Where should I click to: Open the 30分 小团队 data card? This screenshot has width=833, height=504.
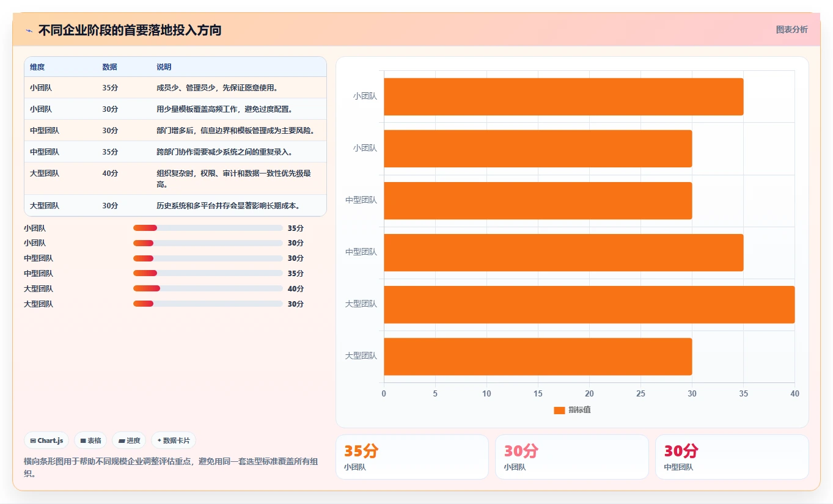(571, 457)
